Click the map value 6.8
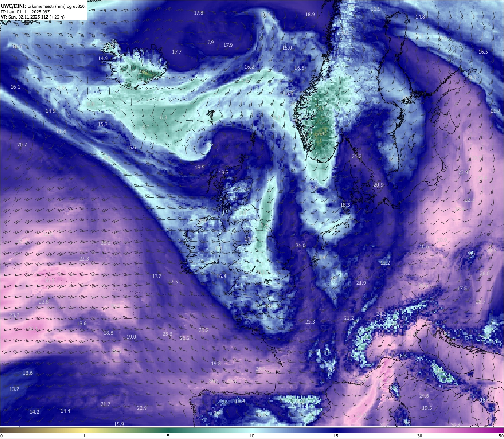Viewport: 504px width, 439px height. click(x=163, y=118)
